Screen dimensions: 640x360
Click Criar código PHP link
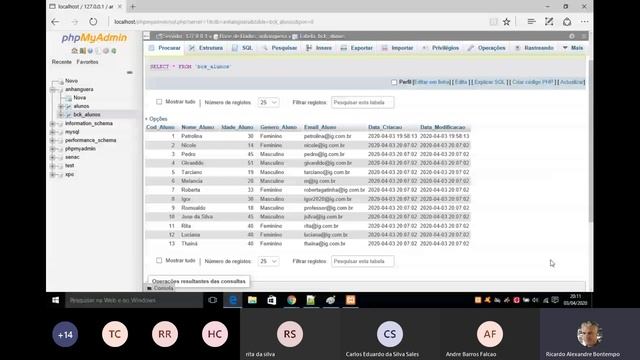pos(533,82)
